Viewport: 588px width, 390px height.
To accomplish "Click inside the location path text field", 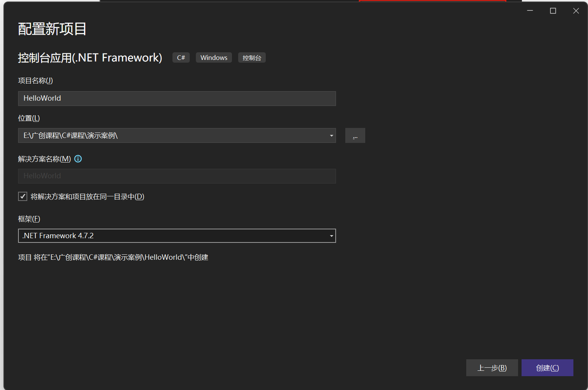I will click(173, 136).
